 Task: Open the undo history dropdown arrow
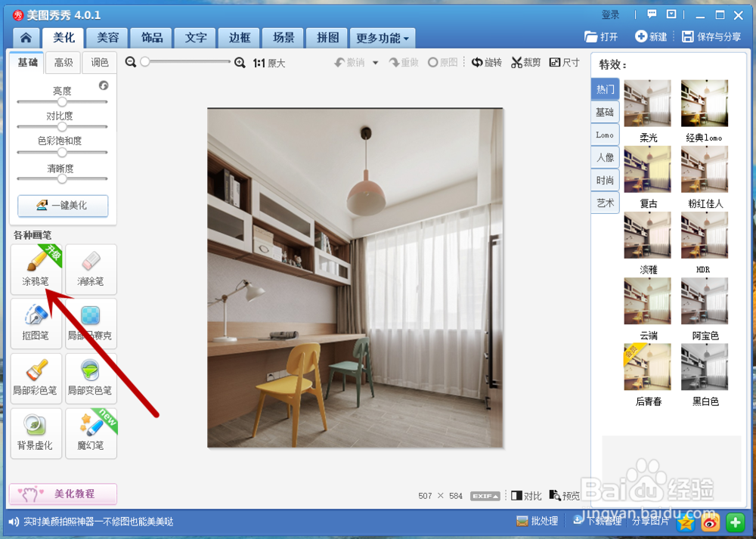pos(375,64)
